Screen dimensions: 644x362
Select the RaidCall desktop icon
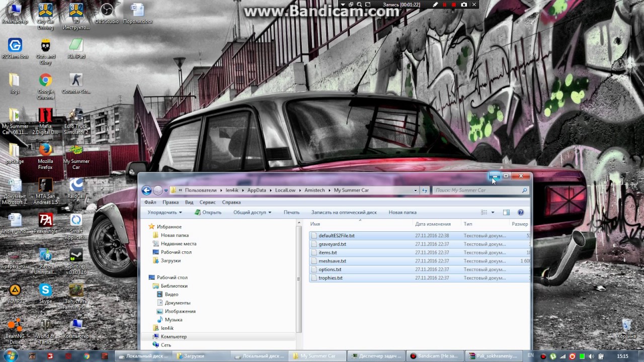76,189
